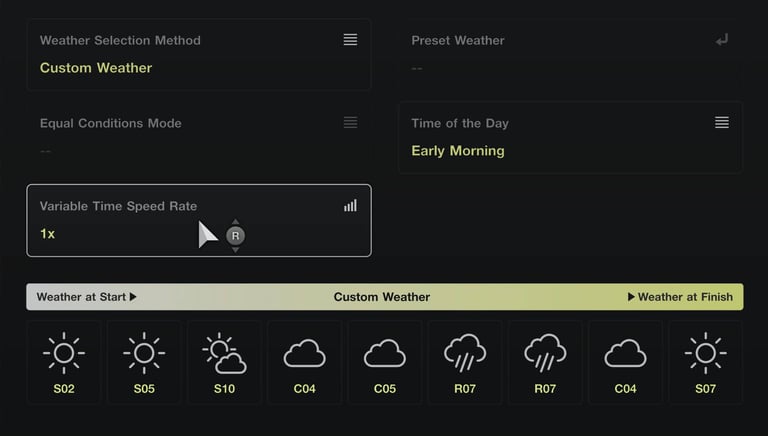Click the Weather at Start label
The height and width of the screenshot is (436, 768).
[x=86, y=297]
